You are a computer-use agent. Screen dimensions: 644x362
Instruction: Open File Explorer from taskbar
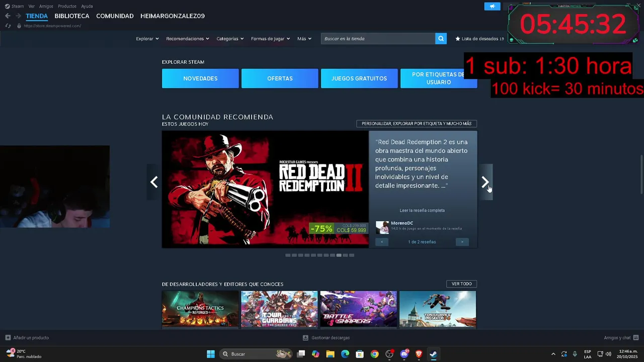330,354
